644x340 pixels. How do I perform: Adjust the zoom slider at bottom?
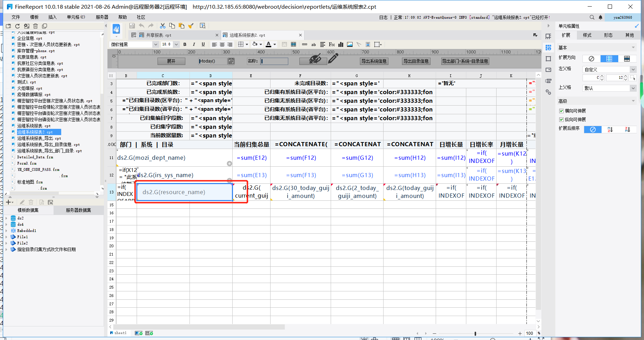(475, 333)
